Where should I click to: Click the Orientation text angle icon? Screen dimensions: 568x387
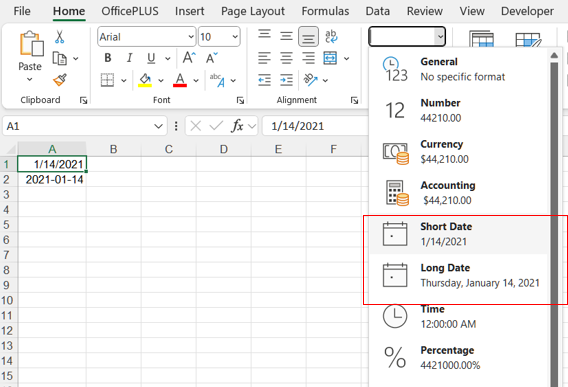[x=310, y=80]
